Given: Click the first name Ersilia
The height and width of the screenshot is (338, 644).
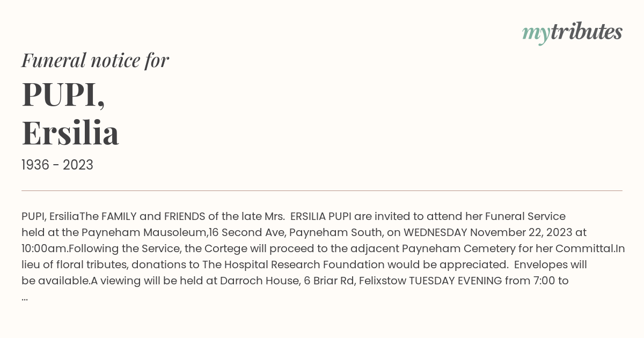Looking at the screenshot, I should 70,132.
